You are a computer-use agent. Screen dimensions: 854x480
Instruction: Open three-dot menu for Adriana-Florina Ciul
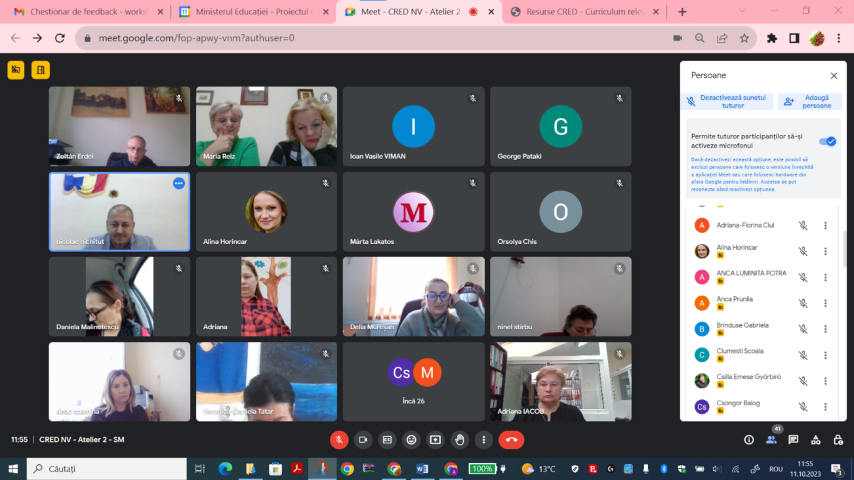[x=825, y=225]
